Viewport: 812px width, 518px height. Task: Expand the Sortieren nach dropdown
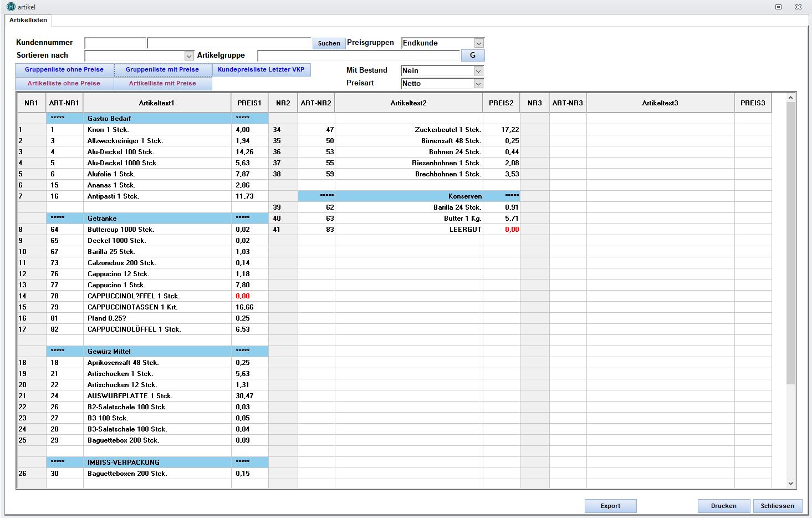188,56
